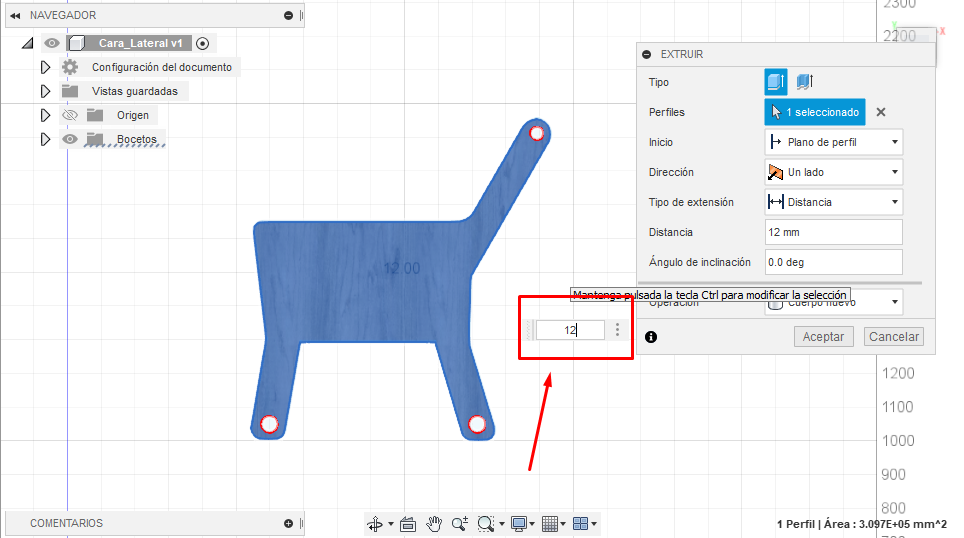964x538 pixels.
Task: Select the thin extrude type icon
Action: [805, 81]
